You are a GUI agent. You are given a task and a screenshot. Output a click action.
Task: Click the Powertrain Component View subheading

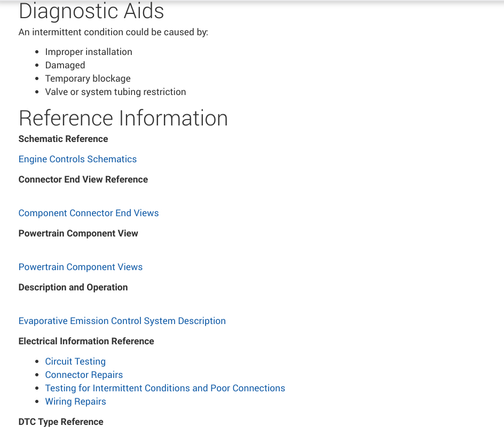78,233
